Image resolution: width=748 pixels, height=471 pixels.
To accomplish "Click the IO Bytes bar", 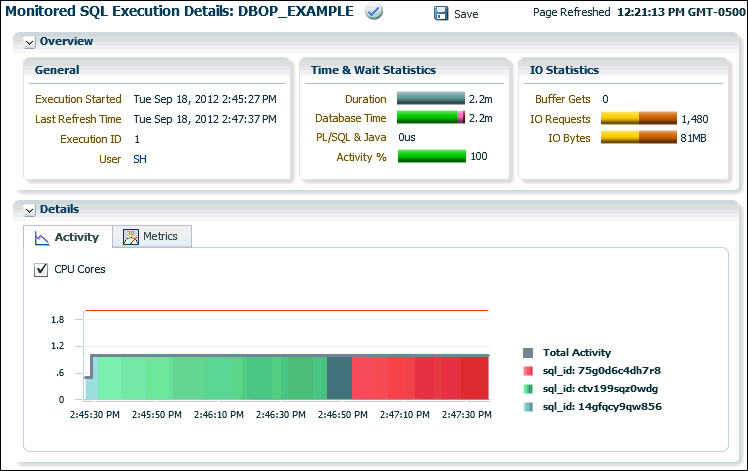I will pyautogui.click(x=639, y=138).
